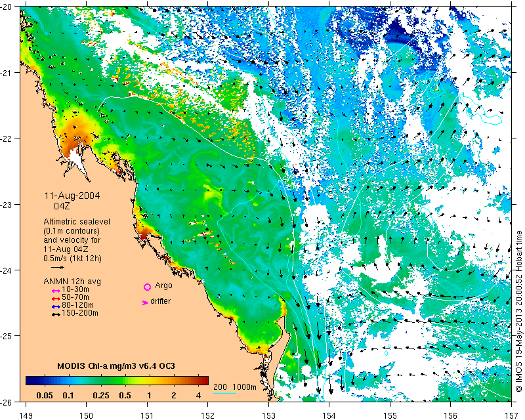The image size is (525, 420).
Task: Click the latitude axis label -21
Action: [5, 73]
